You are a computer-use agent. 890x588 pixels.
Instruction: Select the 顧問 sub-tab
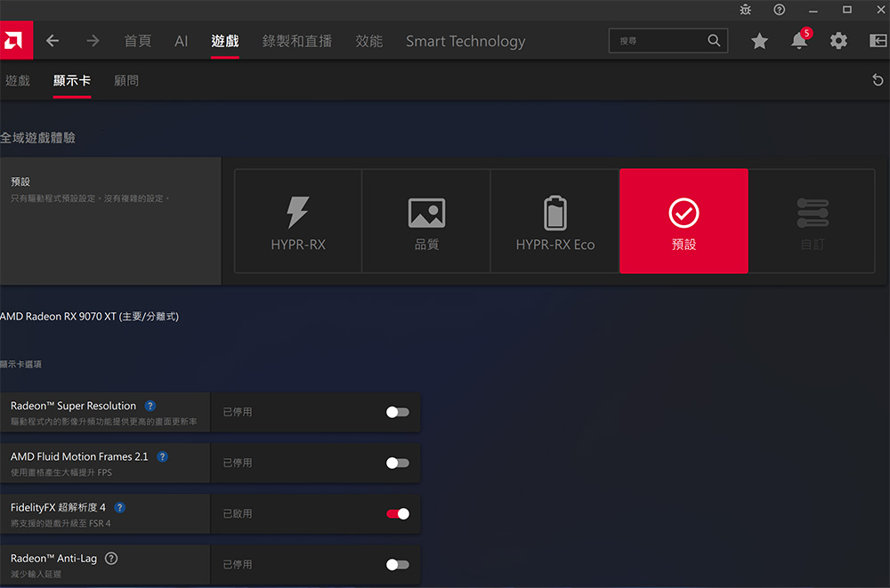126,81
